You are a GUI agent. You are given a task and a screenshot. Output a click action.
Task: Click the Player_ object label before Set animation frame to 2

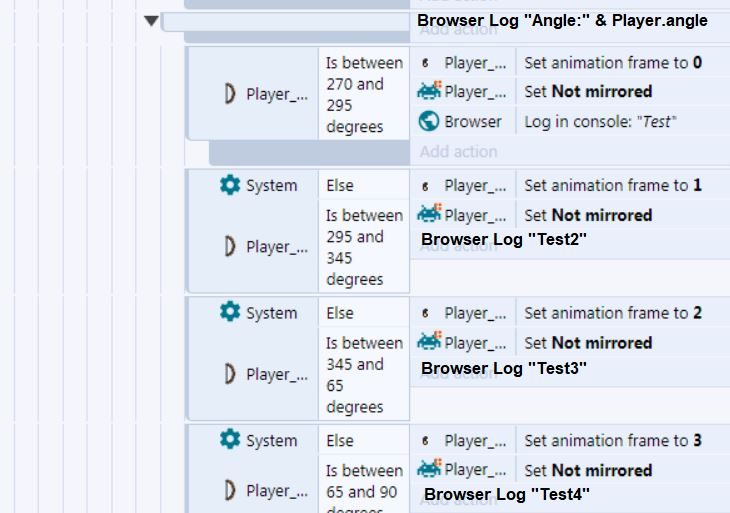tap(475, 313)
